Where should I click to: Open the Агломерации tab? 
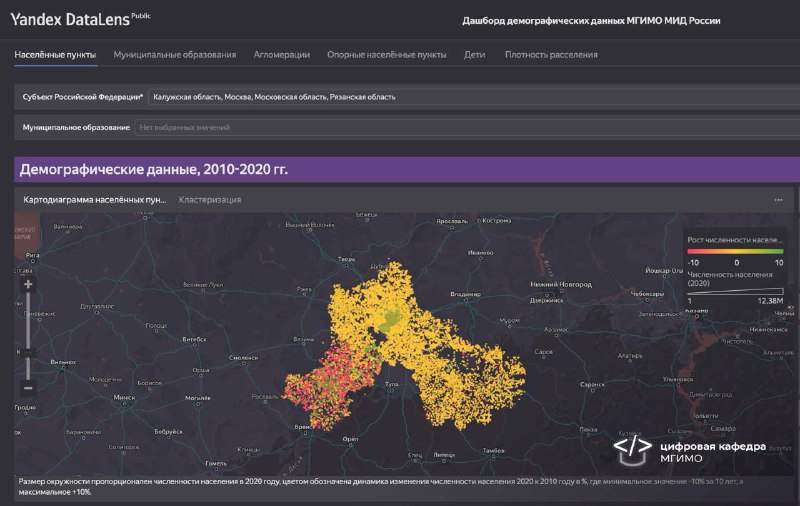pos(282,55)
